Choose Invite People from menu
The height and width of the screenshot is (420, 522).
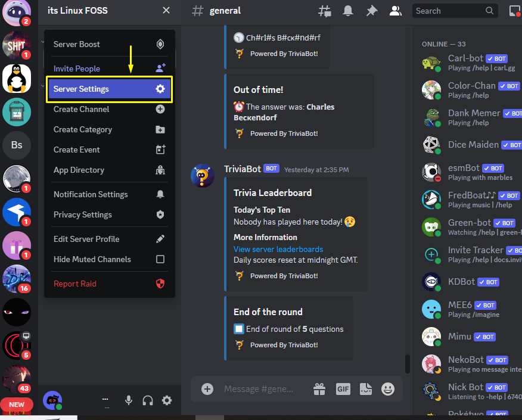(110, 69)
